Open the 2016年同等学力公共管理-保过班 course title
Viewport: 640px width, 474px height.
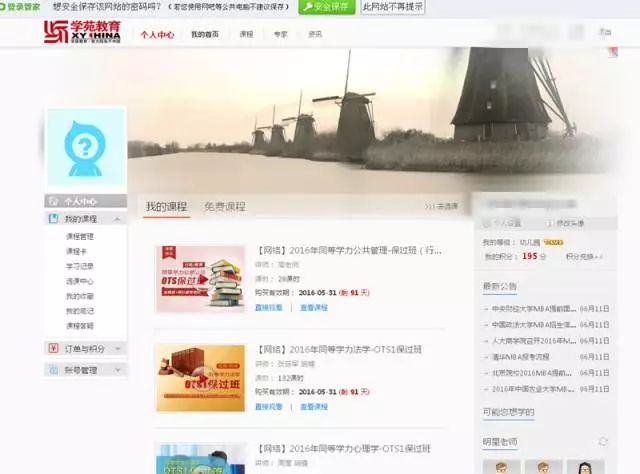(349, 250)
